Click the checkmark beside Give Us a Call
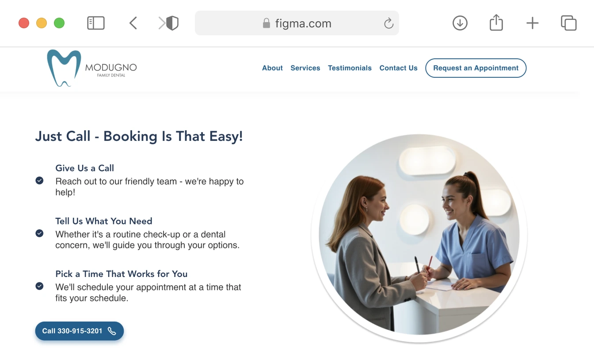 pyautogui.click(x=39, y=180)
